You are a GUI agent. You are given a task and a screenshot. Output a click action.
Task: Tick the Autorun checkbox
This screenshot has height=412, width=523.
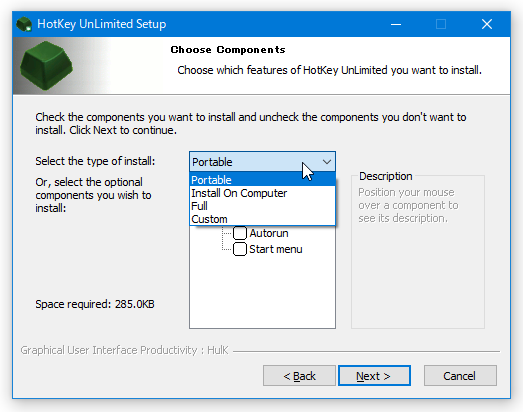point(239,233)
